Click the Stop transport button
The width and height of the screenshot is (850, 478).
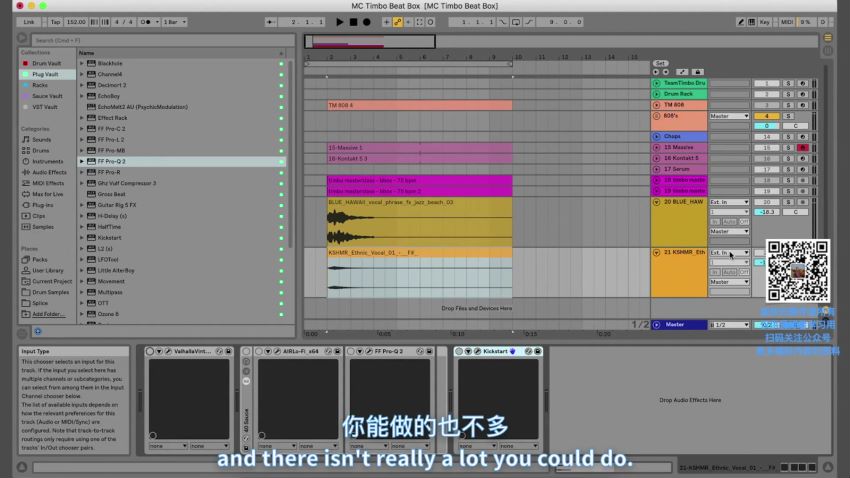click(353, 22)
